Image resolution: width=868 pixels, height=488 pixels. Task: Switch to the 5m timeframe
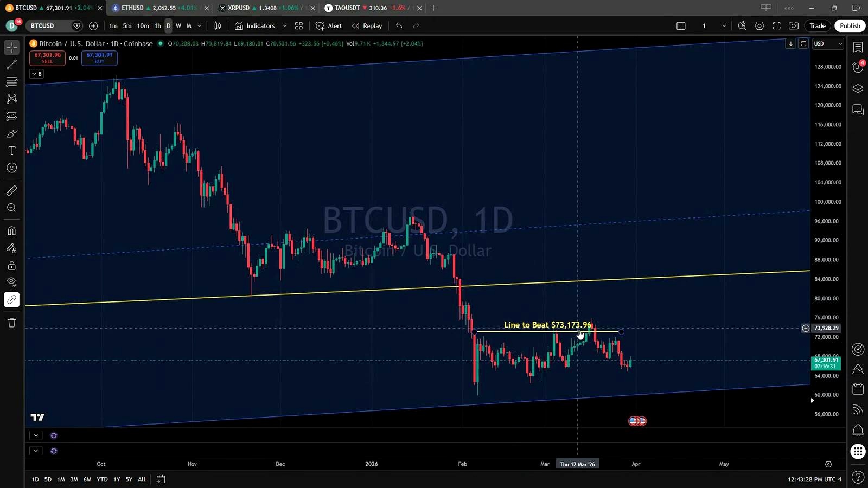coord(127,25)
